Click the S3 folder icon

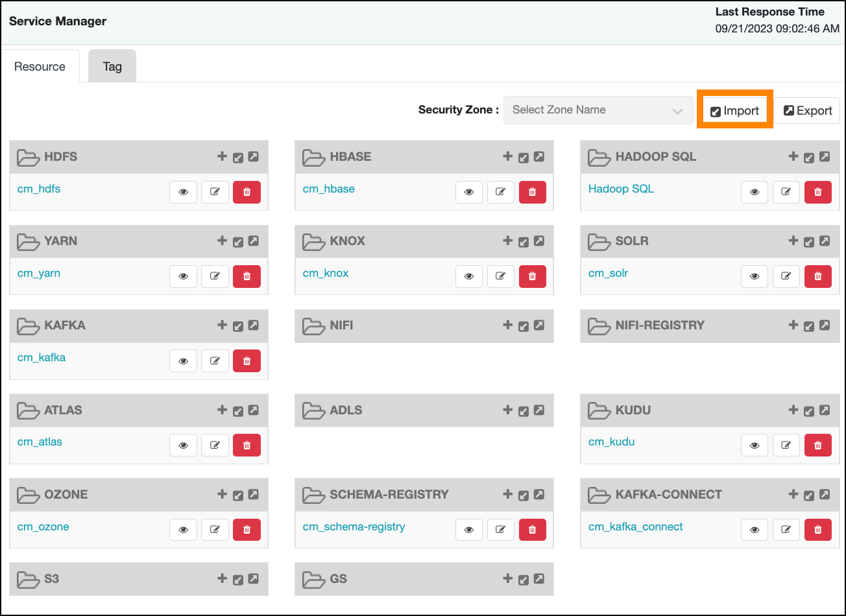tap(28, 579)
